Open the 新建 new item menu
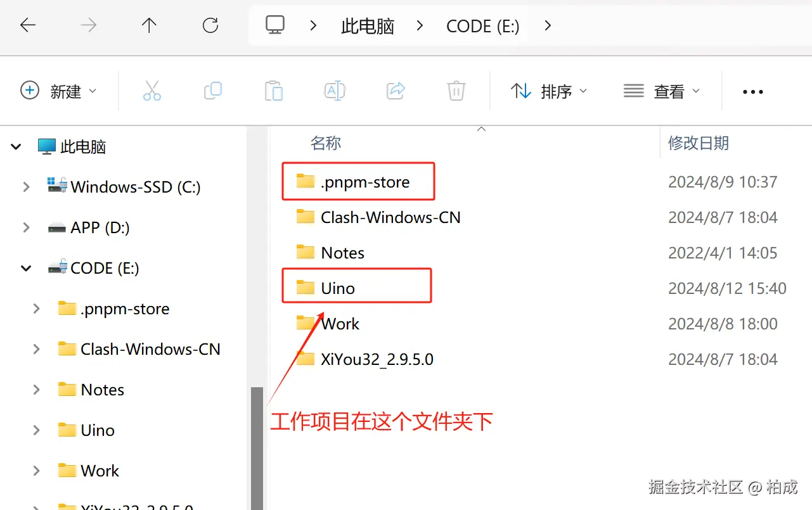812x510 pixels. (x=59, y=91)
